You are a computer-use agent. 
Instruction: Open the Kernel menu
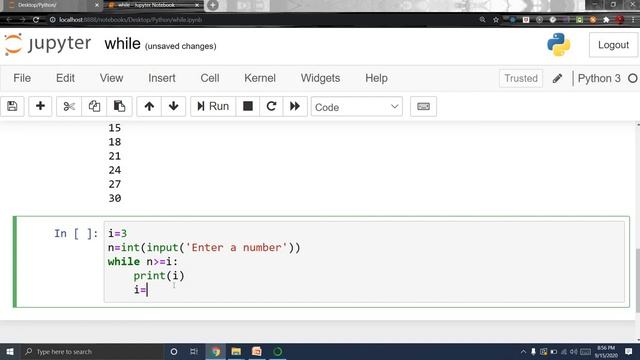pyautogui.click(x=260, y=78)
